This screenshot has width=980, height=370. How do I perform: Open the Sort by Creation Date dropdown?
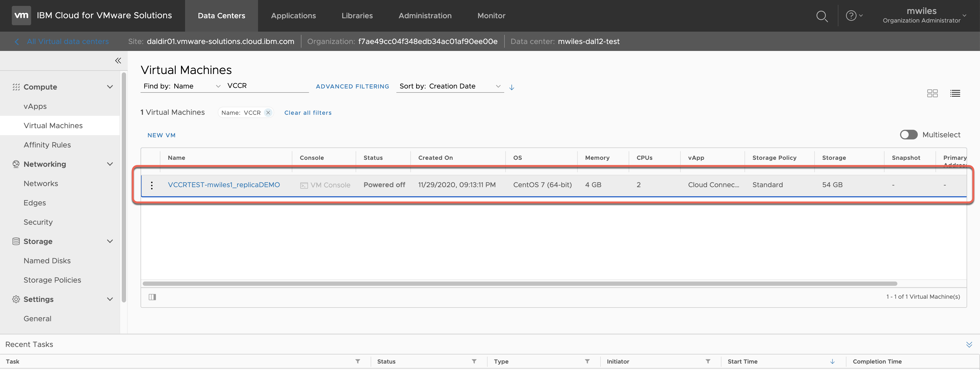click(450, 86)
